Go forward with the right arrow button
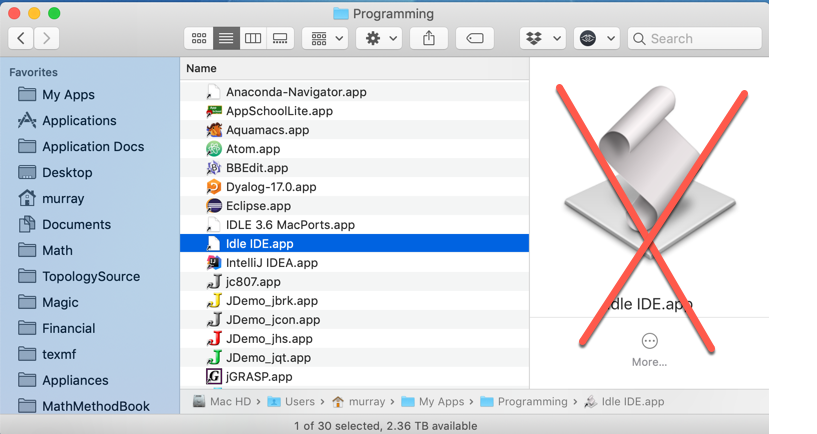This screenshot has width=817, height=434. [x=46, y=38]
